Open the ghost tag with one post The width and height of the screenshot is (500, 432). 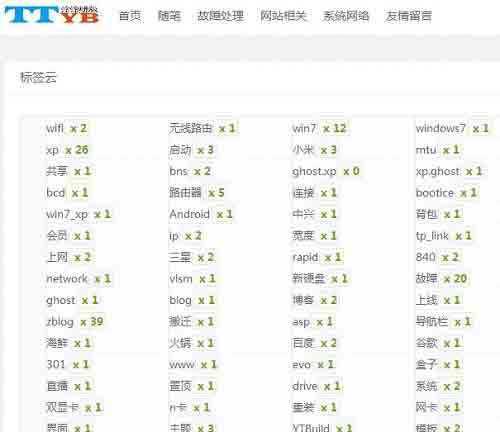point(61,300)
